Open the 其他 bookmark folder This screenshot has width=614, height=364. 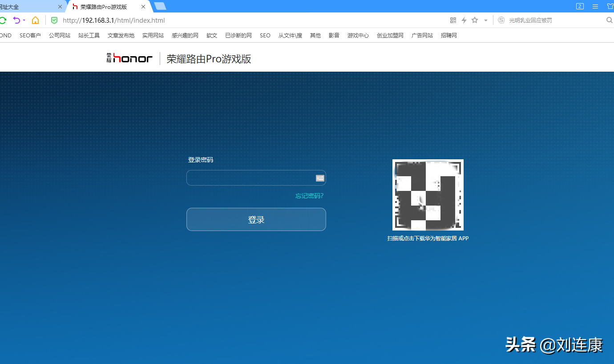point(315,36)
